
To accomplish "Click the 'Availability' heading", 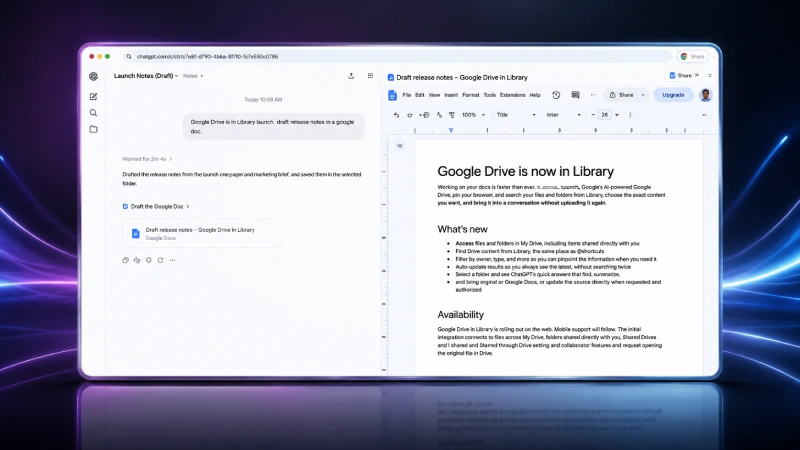I will coord(460,315).
